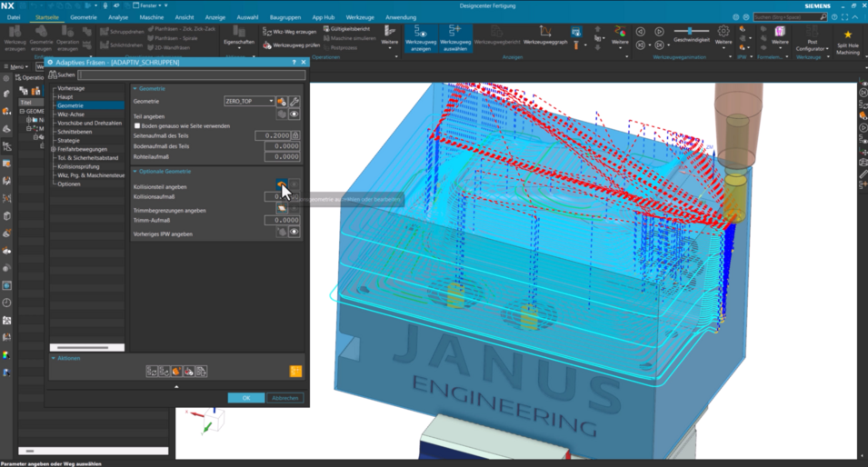Click the microphone icon in title bar
Screen dimensions: 868x467
pos(105,5)
